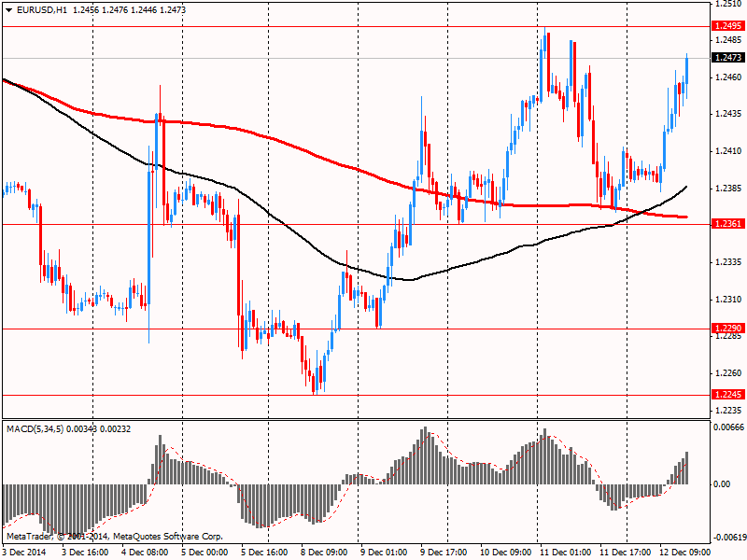The height and width of the screenshot is (560, 747).
Task: Click the 11 Dec 01:00 time axis label
Action: pyautogui.click(x=566, y=552)
